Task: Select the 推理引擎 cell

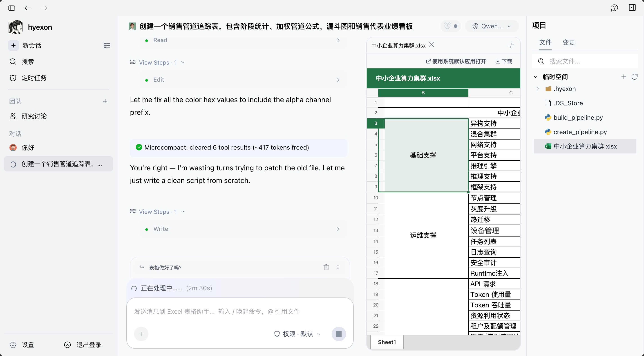Action: point(494,166)
